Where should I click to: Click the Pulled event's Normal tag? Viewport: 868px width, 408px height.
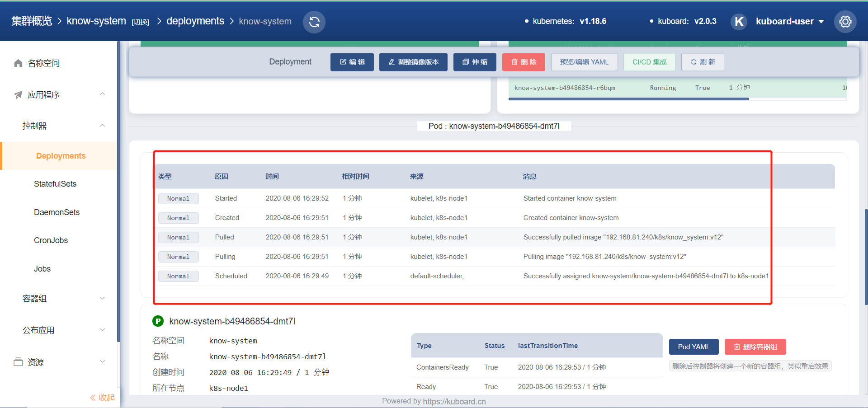click(x=178, y=237)
